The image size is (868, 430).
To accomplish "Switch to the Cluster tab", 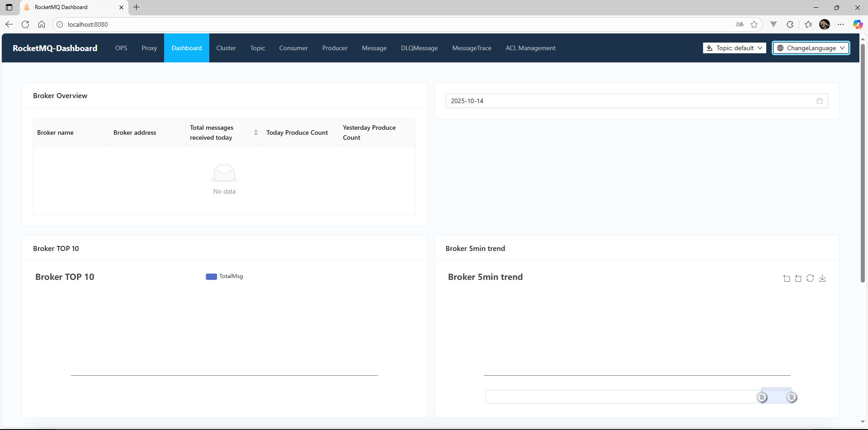I will point(226,48).
